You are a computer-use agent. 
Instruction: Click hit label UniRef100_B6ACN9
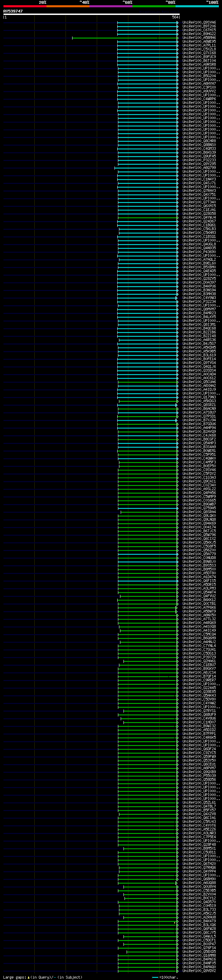pyautogui.click(x=199, y=408)
